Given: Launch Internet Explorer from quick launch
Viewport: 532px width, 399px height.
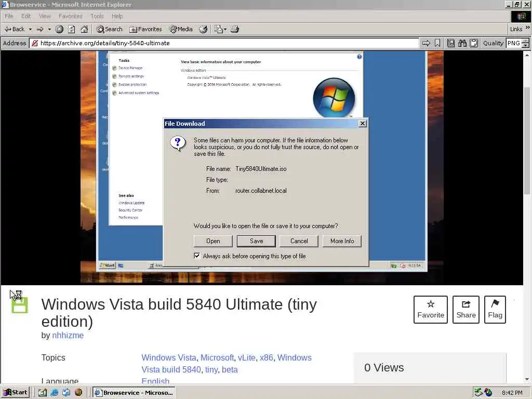Looking at the screenshot, I should [54, 392].
